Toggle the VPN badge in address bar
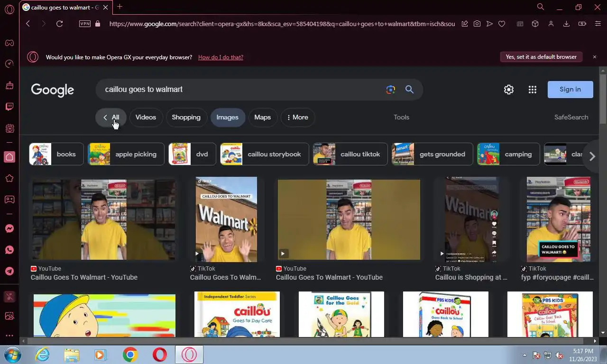607x364 pixels. pyautogui.click(x=85, y=24)
